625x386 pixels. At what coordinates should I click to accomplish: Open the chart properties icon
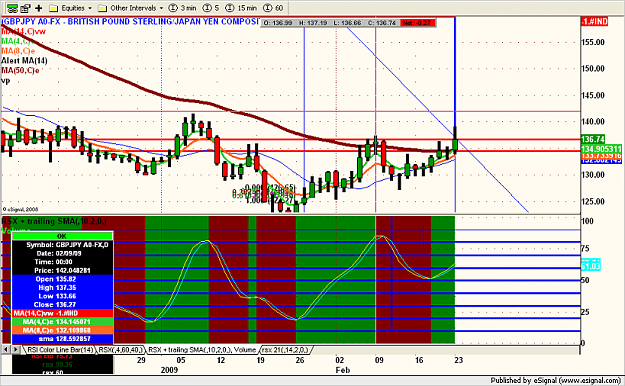pyautogui.click(x=26, y=8)
